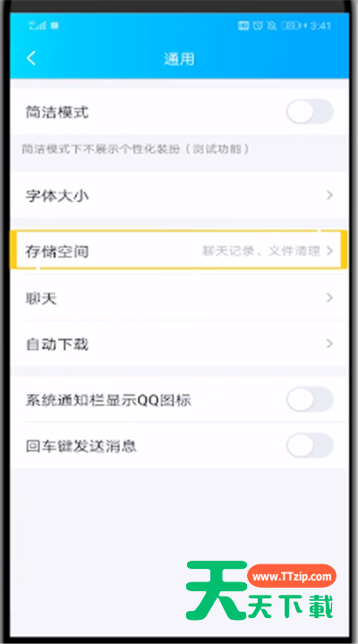
Task: Open the 自动下载 settings entry
Action: 179,343
